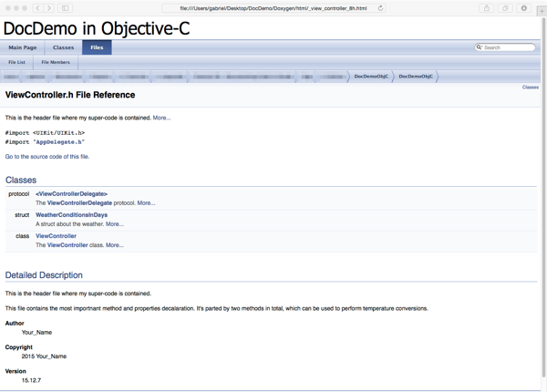
Task: Click the last DocDemoObjC breadcrumb item
Action: (416, 77)
